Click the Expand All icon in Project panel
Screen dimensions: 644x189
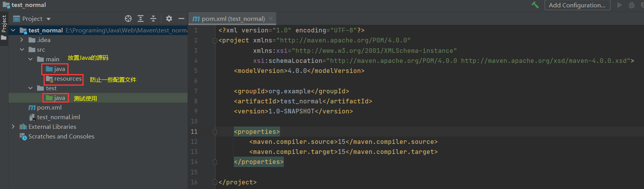141,19
